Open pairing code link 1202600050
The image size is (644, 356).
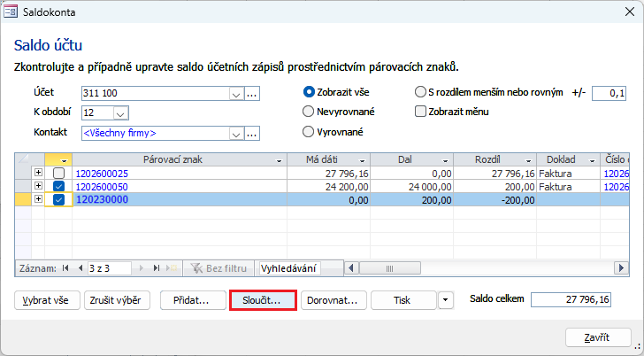pyautogui.click(x=102, y=187)
